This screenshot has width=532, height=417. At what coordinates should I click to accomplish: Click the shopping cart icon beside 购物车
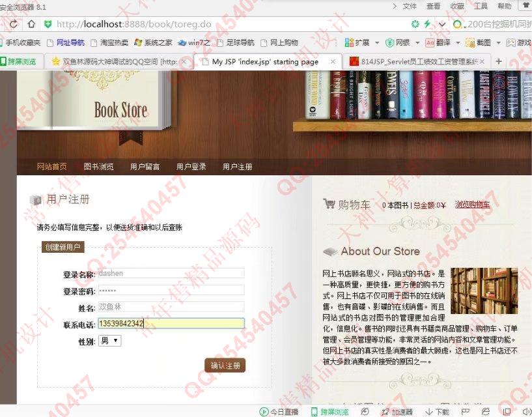pyautogui.click(x=329, y=205)
